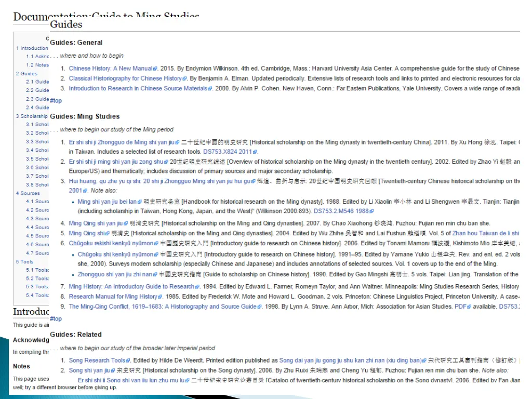Open Research Manual for Ming History link

tap(113, 297)
